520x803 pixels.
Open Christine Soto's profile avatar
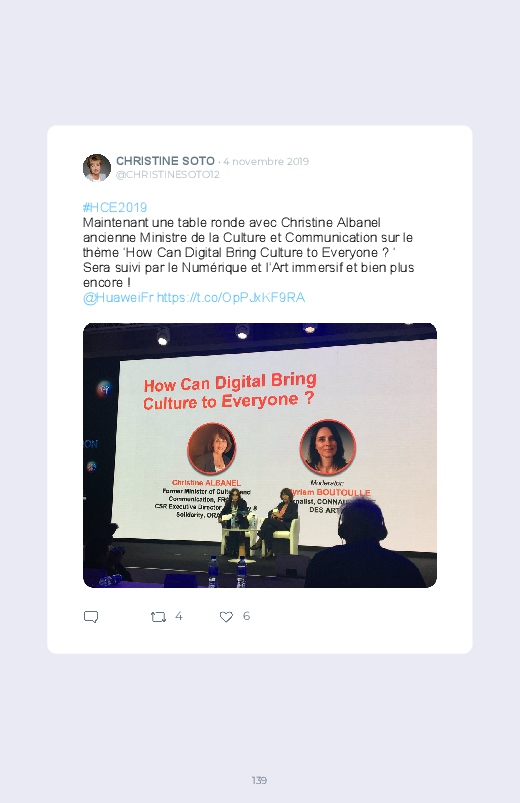click(x=97, y=167)
